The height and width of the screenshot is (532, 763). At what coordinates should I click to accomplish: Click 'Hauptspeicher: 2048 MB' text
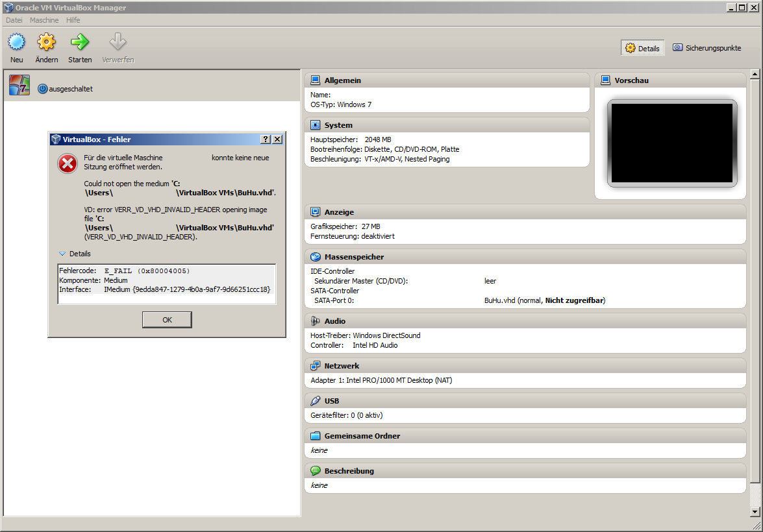click(351, 139)
